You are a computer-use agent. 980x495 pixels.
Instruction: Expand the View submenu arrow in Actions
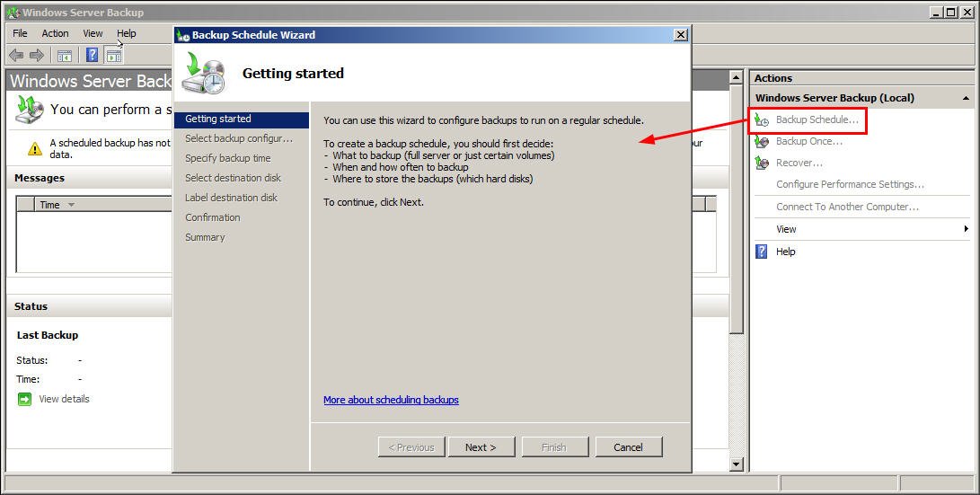point(966,229)
